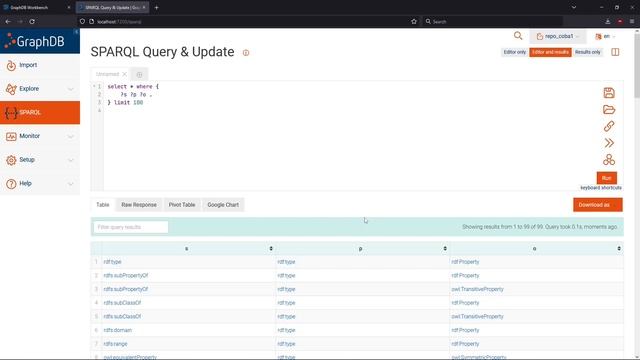640x360 pixels.
Task: Click rdfs:range in row 7
Action: pyautogui.click(x=116, y=344)
